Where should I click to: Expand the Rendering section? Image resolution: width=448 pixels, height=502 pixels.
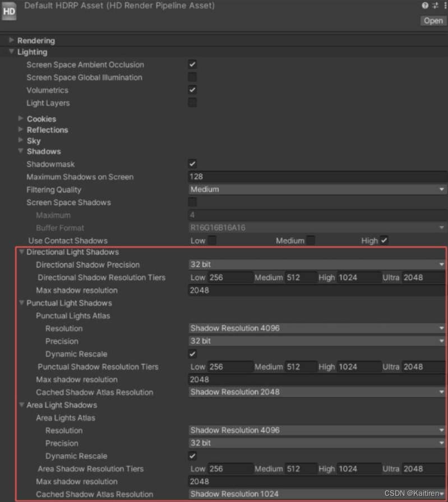pos(12,40)
